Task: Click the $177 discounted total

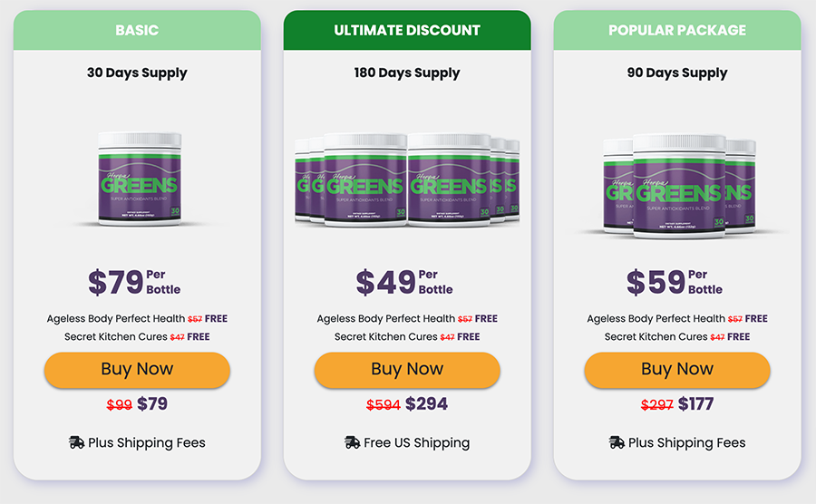Action: point(695,404)
